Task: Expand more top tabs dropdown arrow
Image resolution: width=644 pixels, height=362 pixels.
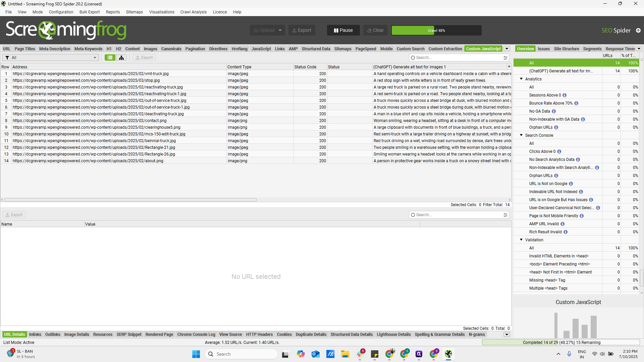Action: pyautogui.click(x=507, y=49)
